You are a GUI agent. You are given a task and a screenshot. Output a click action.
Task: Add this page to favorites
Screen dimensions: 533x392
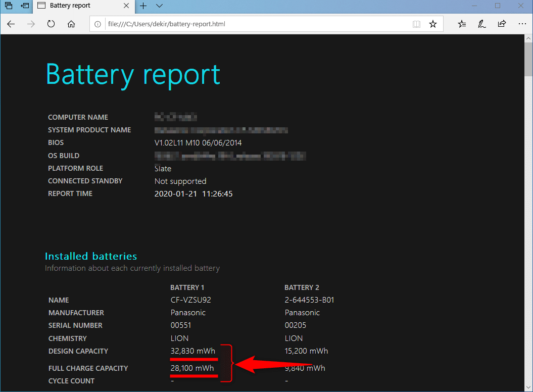pyautogui.click(x=433, y=24)
